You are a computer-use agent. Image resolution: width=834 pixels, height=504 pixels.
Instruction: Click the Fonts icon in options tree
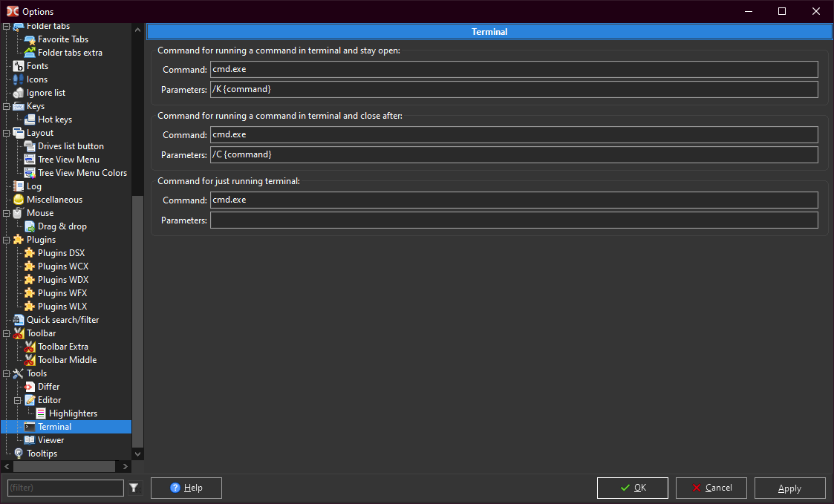(x=19, y=66)
